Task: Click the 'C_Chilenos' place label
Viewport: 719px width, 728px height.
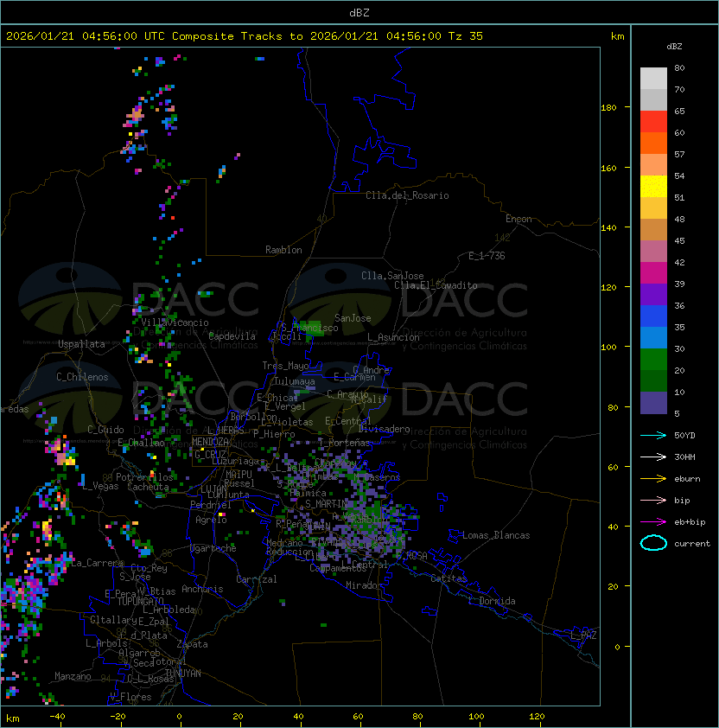Action: point(82,377)
